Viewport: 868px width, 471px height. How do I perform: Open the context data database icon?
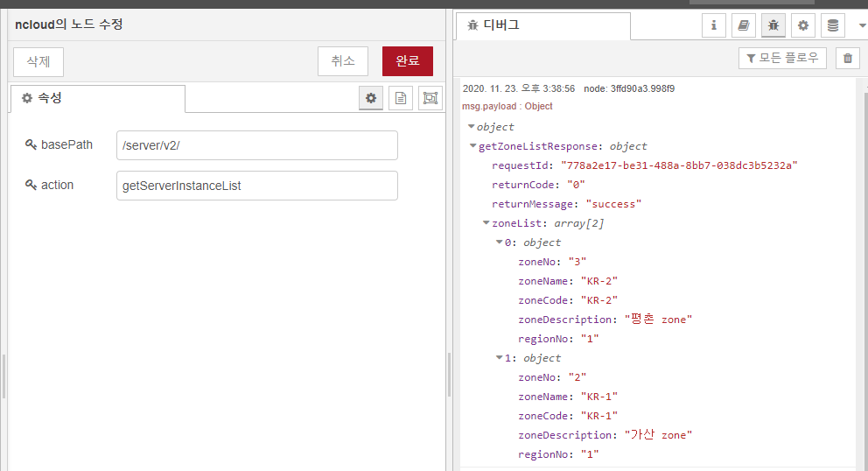[833, 25]
